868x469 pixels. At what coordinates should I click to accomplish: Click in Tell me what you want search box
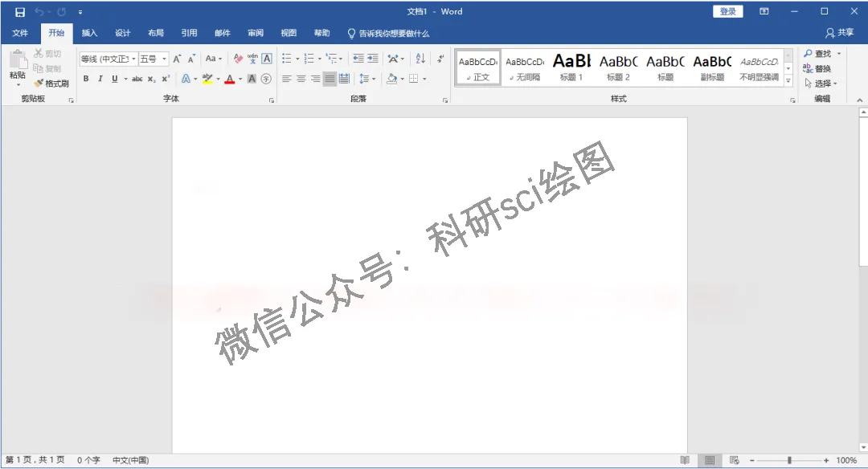pyautogui.click(x=388, y=34)
